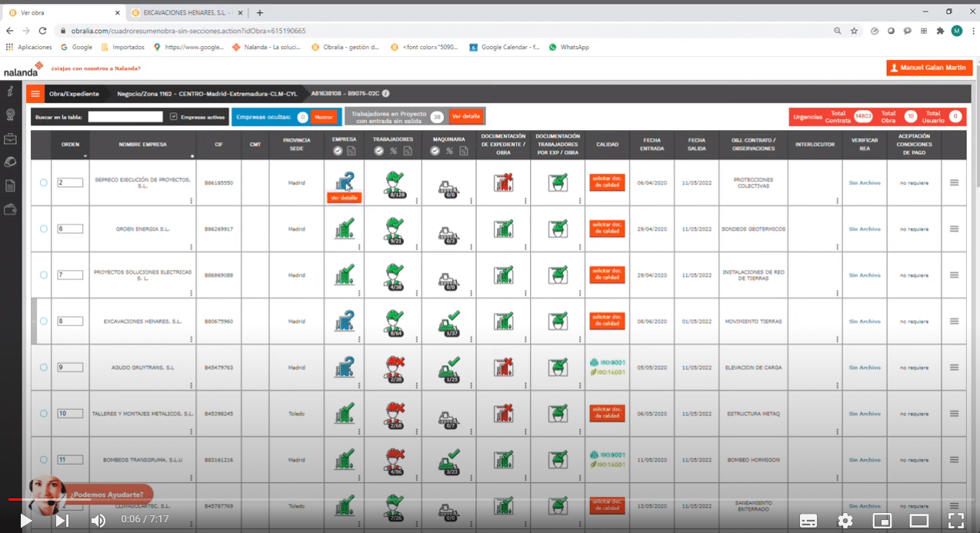Toggle the Empresas activas checkbox
980x533 pixels.
pos(173,117)
